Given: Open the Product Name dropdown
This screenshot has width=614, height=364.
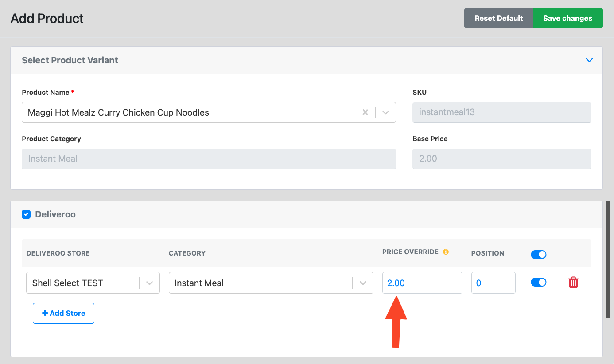Looking at the screenshot, I should 386,112.
